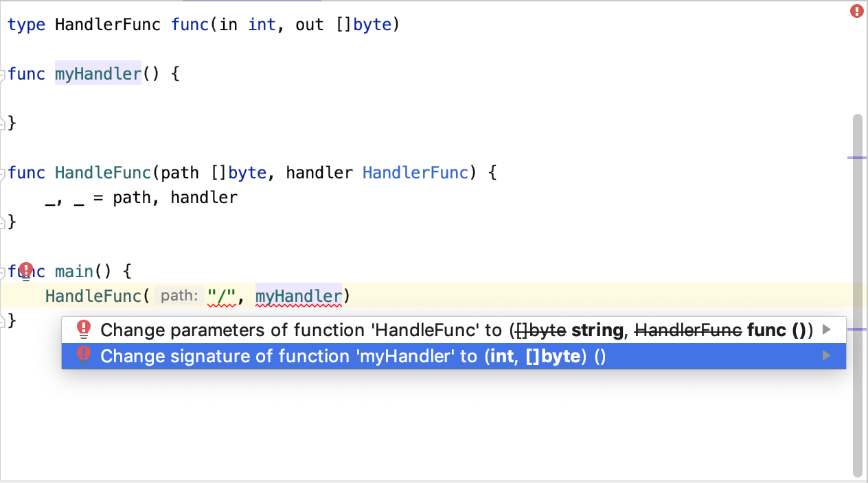Click the underlined myHandler argument in main
This screenshot has width=868, height=483.
(x=299, y=296)
